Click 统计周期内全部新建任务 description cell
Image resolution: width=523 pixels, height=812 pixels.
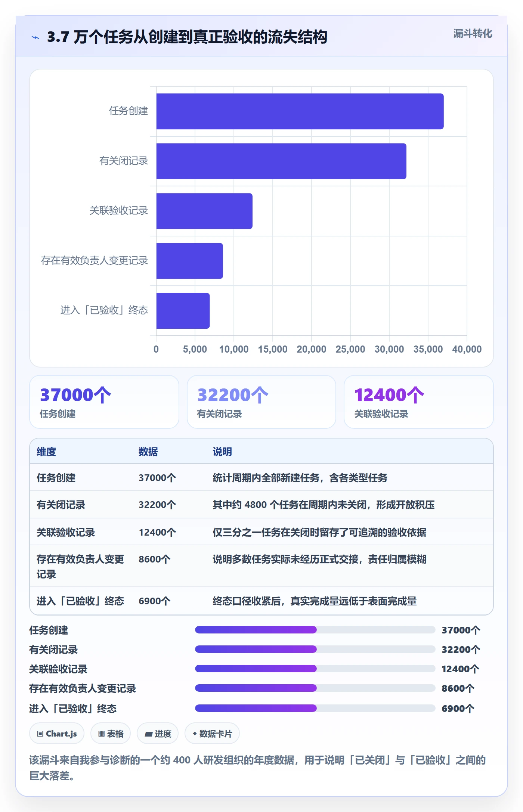click(x=300, y=478)
